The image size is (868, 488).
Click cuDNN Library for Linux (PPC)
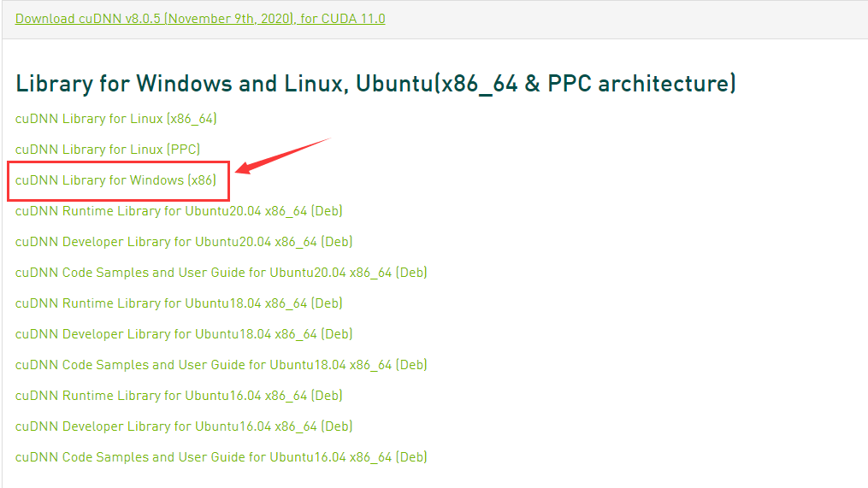pyautogui.click(x=108, y=150)
